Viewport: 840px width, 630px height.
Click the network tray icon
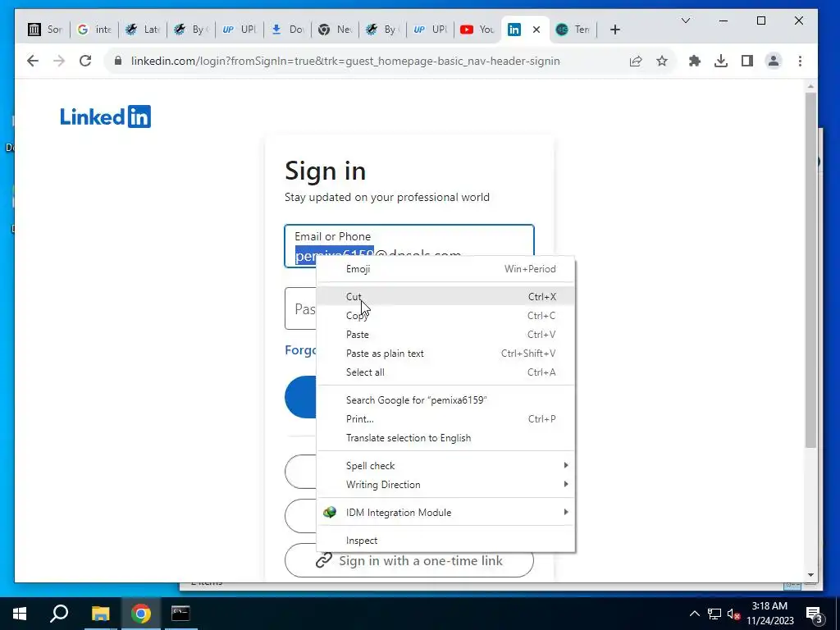(714, 614)
